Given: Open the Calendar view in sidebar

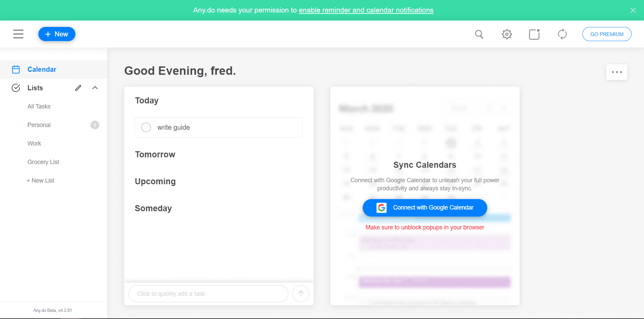Looking at the screenshot, I should coord(42,69).
